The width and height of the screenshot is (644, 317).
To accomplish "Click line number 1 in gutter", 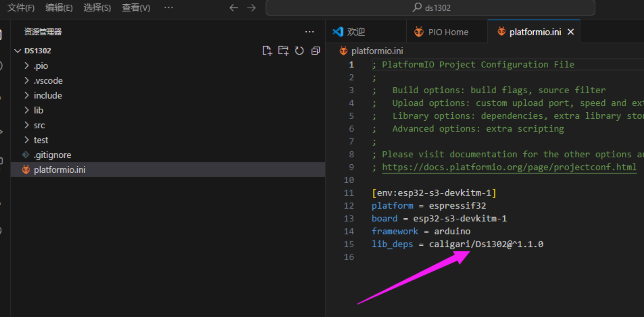I will (x=351, y=65).
